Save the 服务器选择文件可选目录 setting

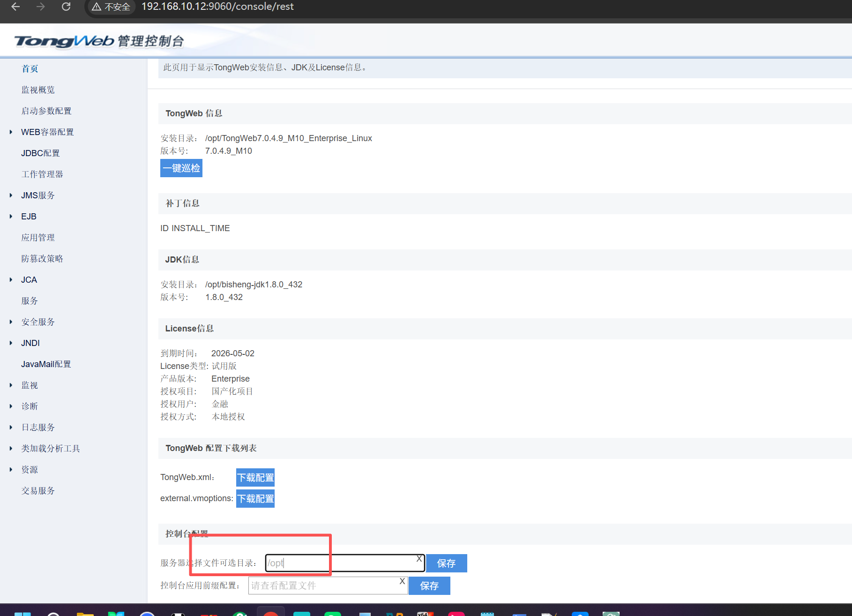446,563
